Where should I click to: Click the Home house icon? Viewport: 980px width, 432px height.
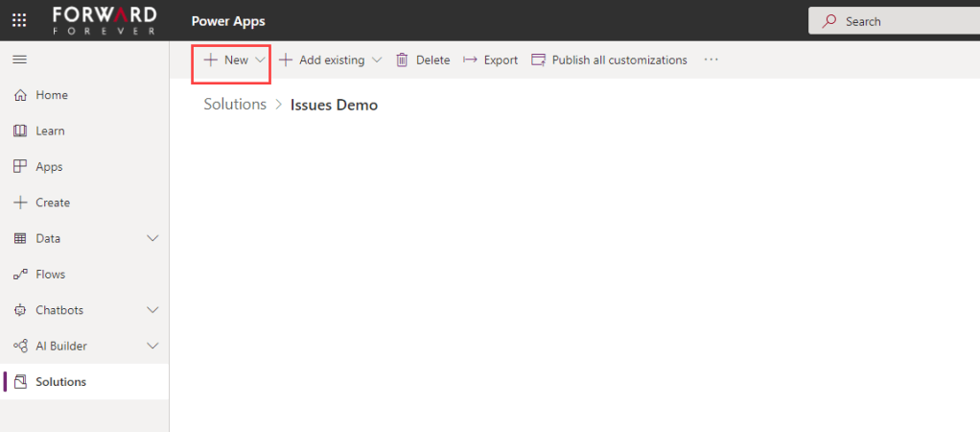[20, 95]
